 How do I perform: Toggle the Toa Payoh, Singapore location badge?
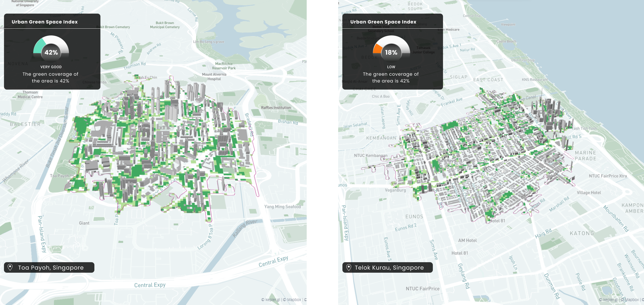point(49,267)
